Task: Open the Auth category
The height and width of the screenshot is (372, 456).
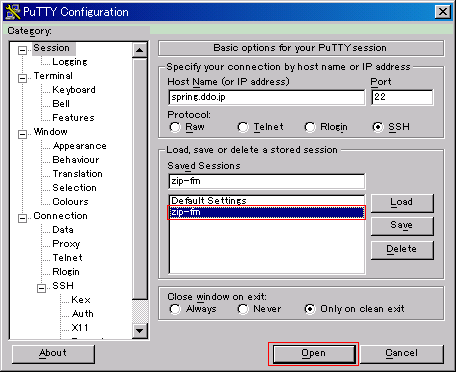Action: coord(82,314)
